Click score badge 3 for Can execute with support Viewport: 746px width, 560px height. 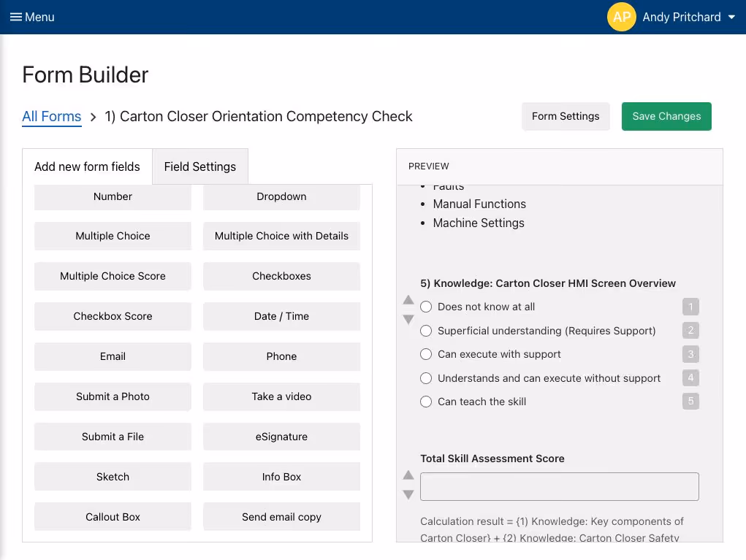690,354
